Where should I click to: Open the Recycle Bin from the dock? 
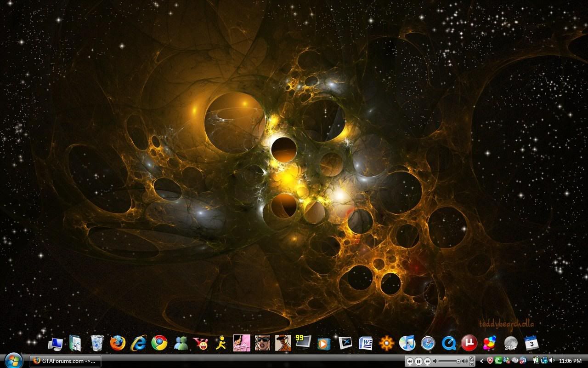tap(96, 343)
